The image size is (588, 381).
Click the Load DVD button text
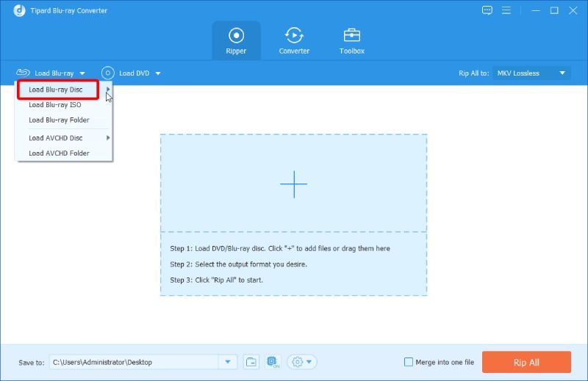(135, 73)
